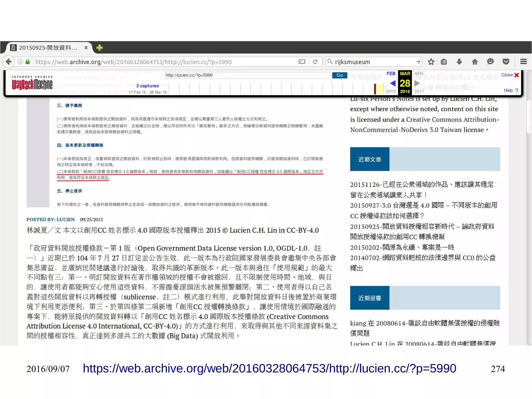This screenshot has height=399, width=532.
Task: Open kiang comment on 20080614 article
Action: tap(425, 328)
